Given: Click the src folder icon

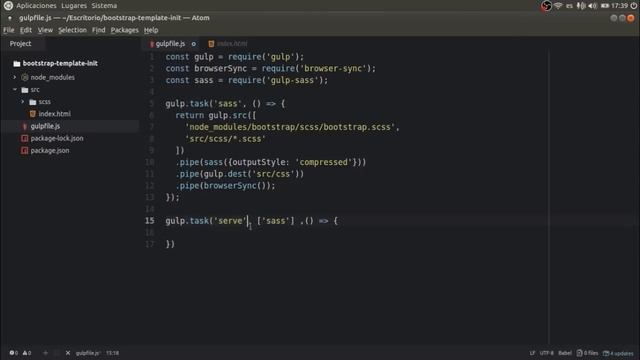Looking at the screenshot, I should [x=25, y=89].
